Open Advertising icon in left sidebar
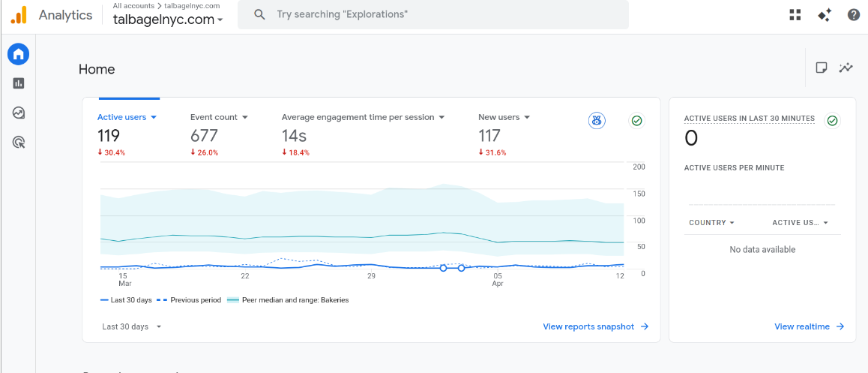This screenshot has height=373, width=868. [18, 143]
